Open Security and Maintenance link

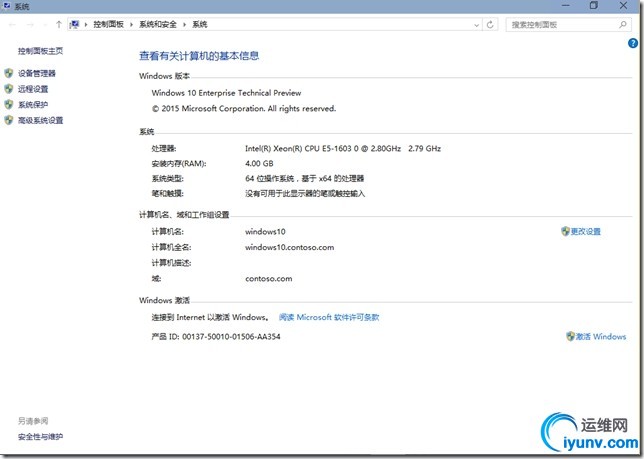point(40,437)
